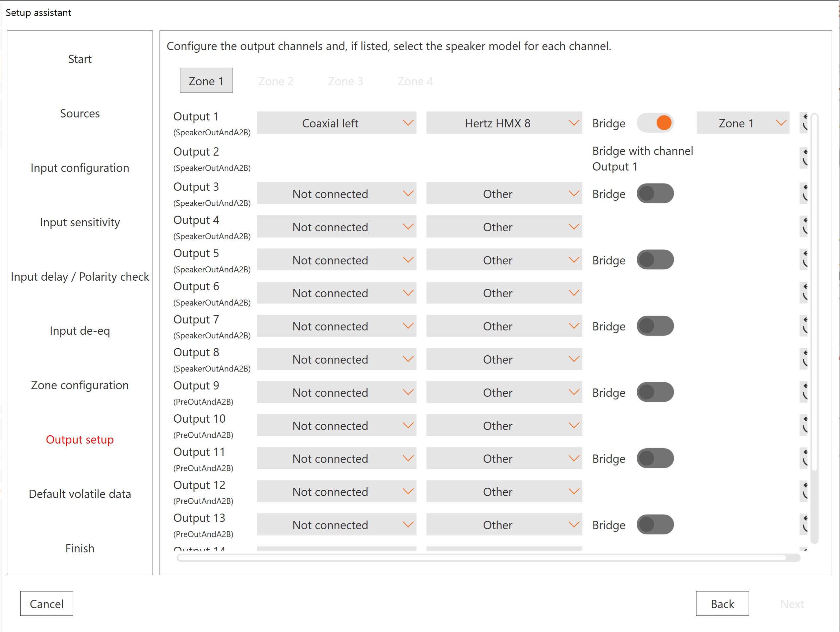Go to Zone configuration step in sidebar
Image resolution: width=840 pixels, height=632 pixels.
click(x=80, y=385)
